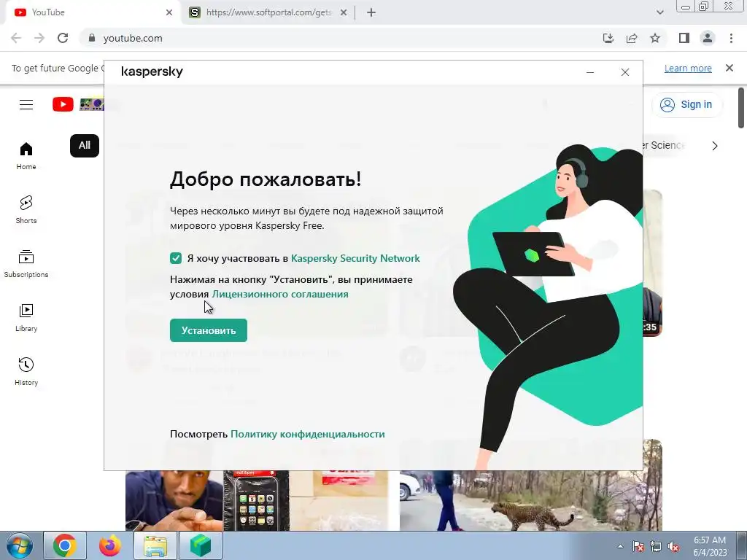Open the Windows Start menu

19,545
